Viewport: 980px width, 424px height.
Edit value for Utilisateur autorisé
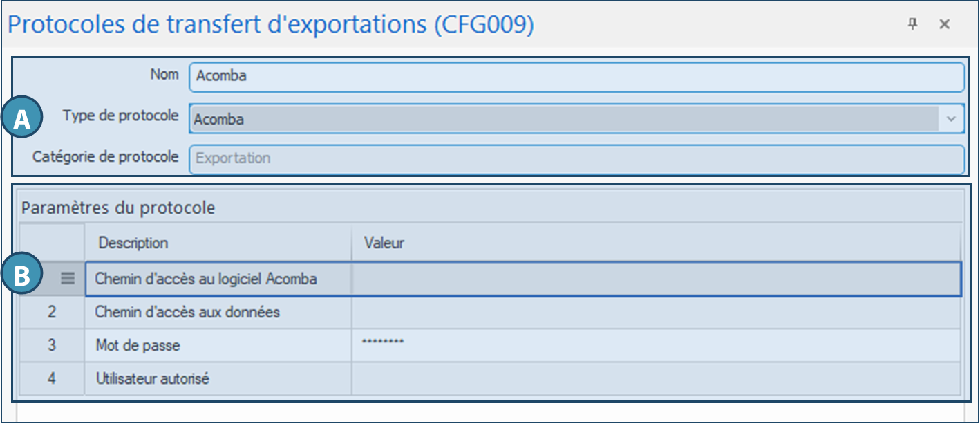pos(655,378)
